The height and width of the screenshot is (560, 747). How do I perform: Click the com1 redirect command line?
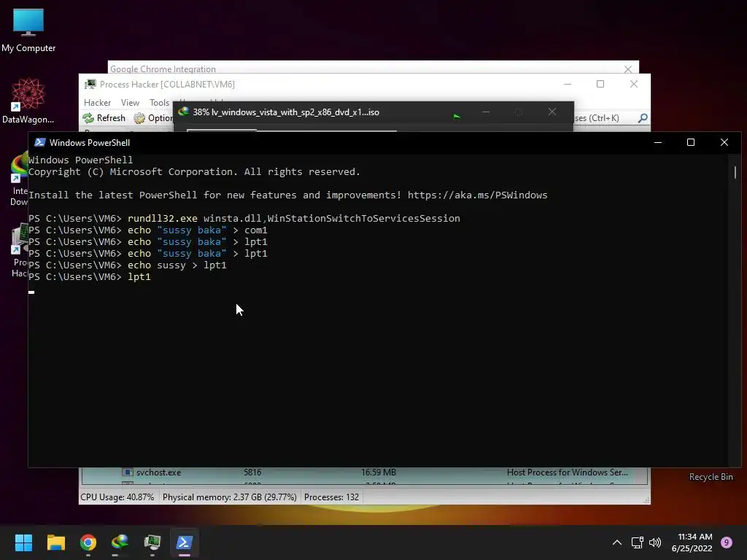click(x=197, y=230)
